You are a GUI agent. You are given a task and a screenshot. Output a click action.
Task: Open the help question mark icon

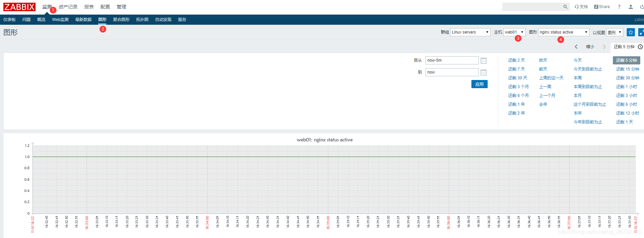619,7
